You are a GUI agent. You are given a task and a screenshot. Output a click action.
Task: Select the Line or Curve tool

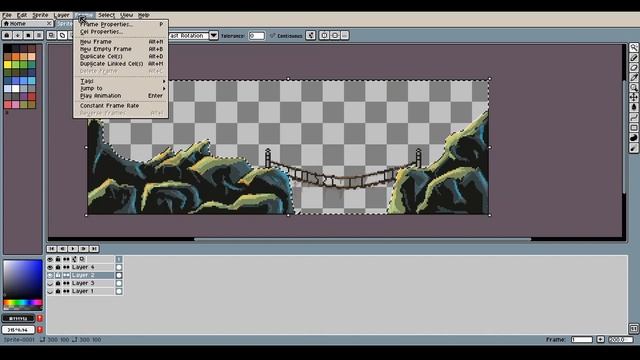633,118
